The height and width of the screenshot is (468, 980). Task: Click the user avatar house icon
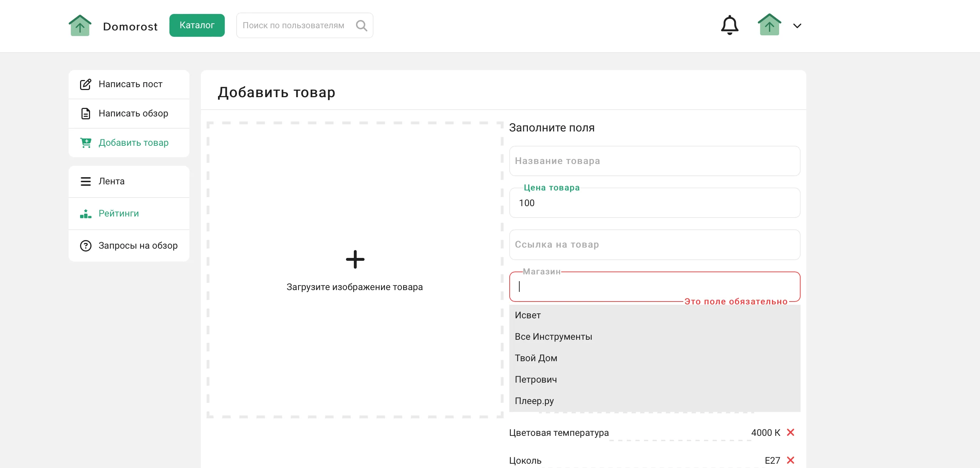(x=769, y=25)
